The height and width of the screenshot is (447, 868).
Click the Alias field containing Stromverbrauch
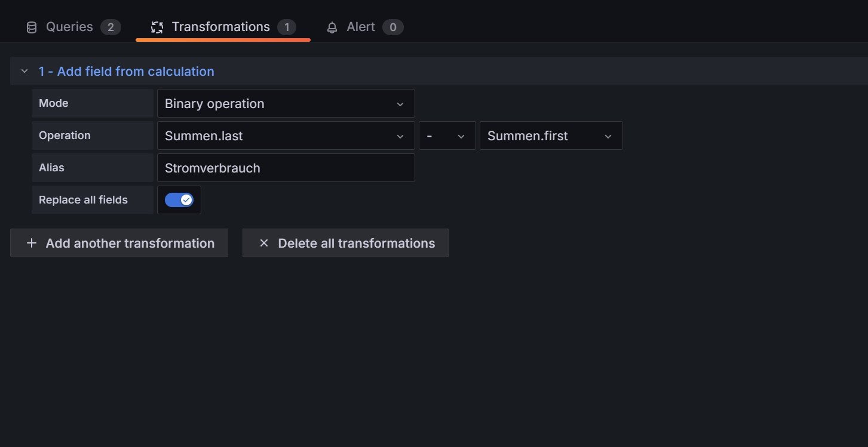click(x=286, y=168)
